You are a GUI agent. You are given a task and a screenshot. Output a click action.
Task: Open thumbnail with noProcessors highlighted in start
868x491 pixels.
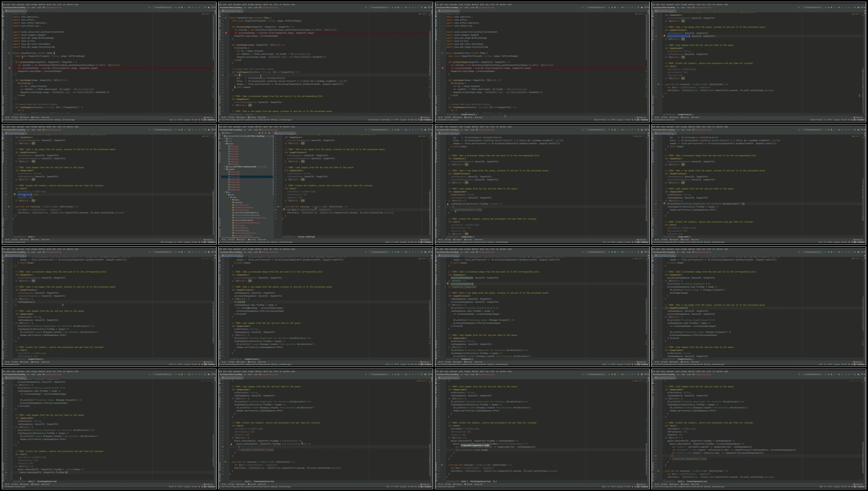(109, 184)
